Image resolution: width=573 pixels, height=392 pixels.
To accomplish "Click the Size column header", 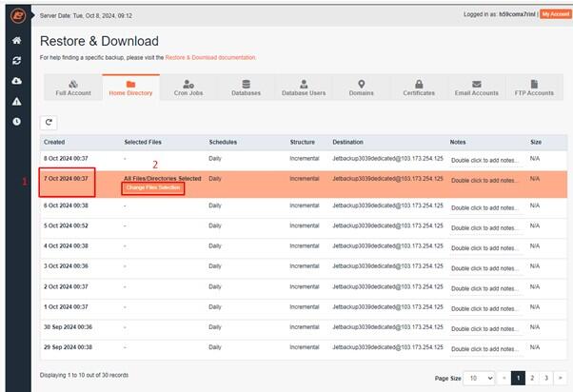I will 536,142.
